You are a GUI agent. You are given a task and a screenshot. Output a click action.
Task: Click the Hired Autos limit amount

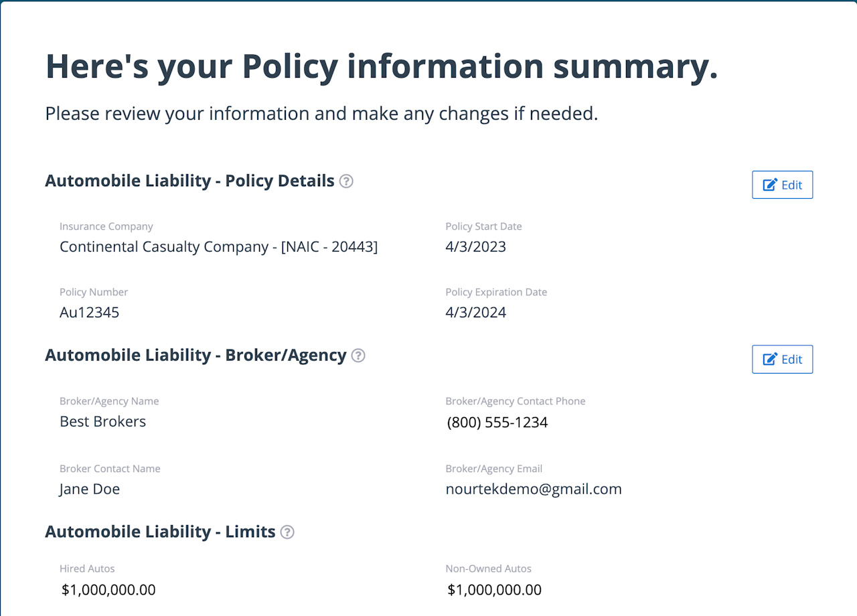click(x=108, y=590)
